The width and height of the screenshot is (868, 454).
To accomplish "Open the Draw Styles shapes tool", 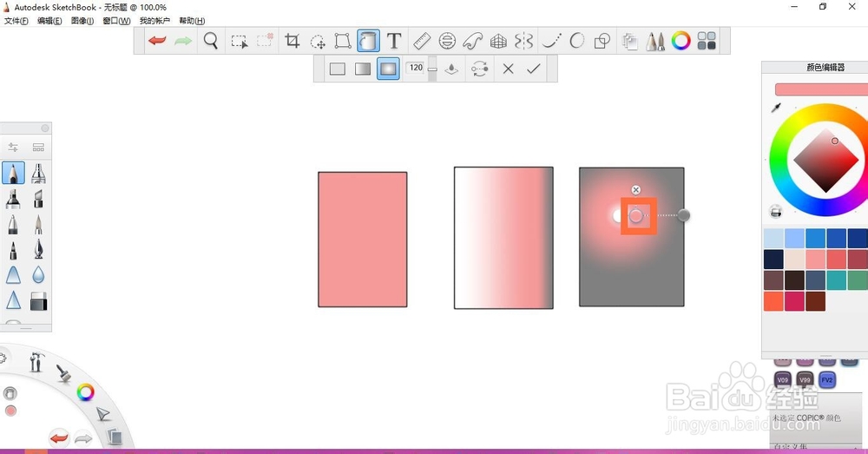I will click(x=602, y=41).
